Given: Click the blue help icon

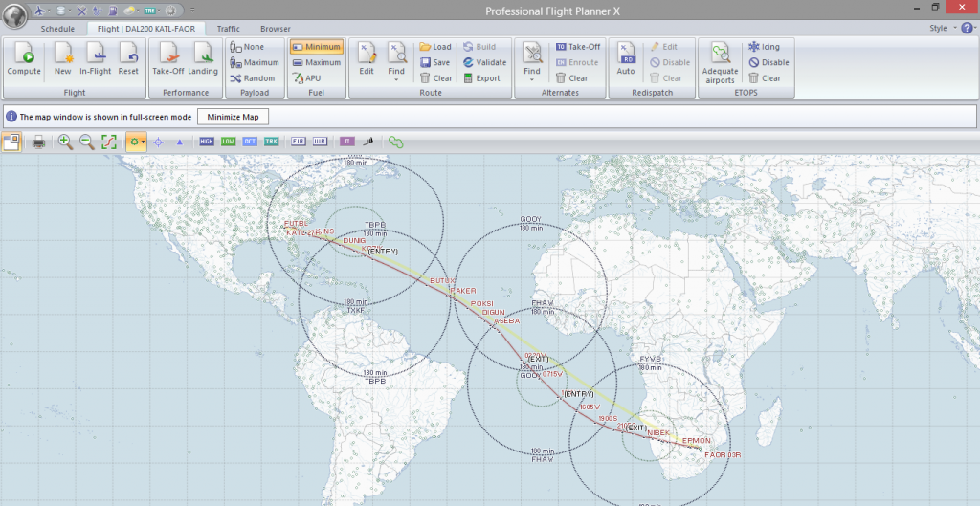Looking at the screenshot, I should point(968,28).
